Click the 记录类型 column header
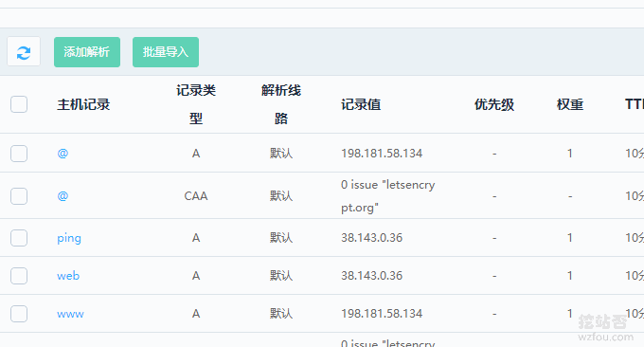Viewport: 644px width, 347px height. (196, 104)
